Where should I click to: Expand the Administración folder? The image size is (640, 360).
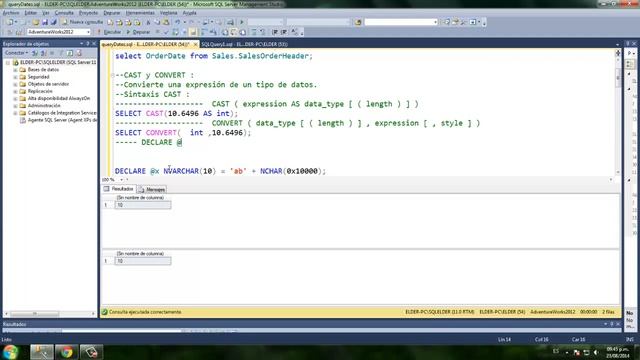tap(15, 106)
